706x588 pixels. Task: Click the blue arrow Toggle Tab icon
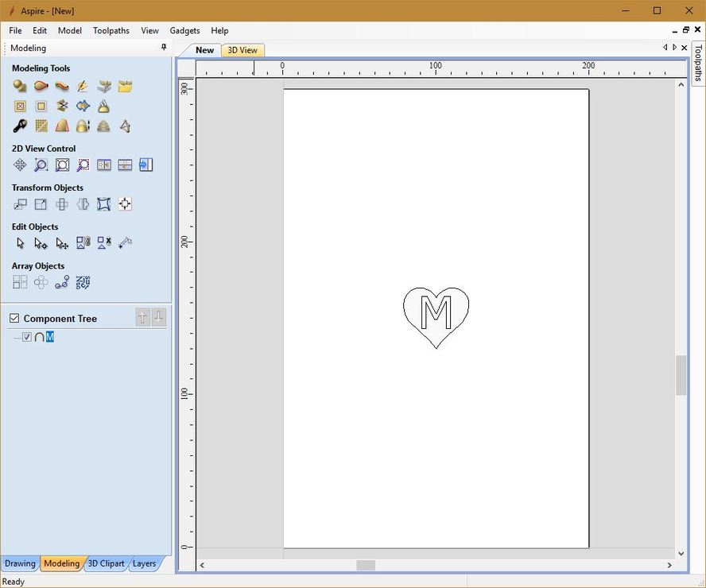[145, 165]
